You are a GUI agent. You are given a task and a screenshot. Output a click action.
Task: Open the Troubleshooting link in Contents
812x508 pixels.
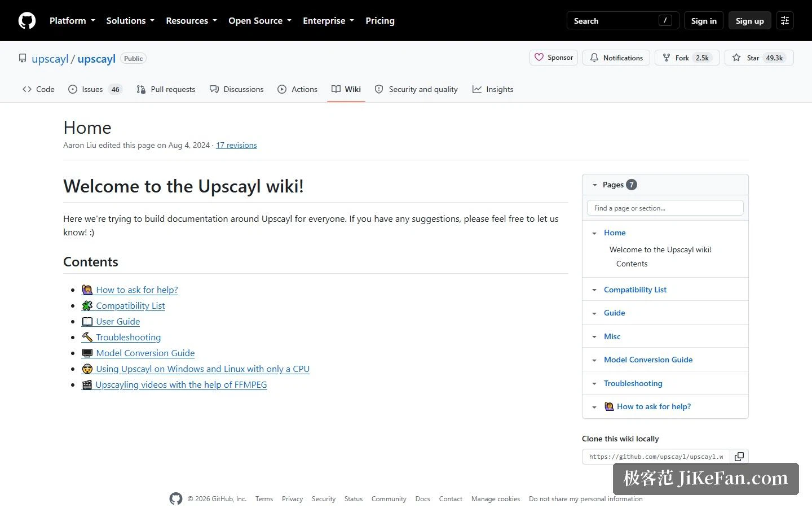[121, 337]
